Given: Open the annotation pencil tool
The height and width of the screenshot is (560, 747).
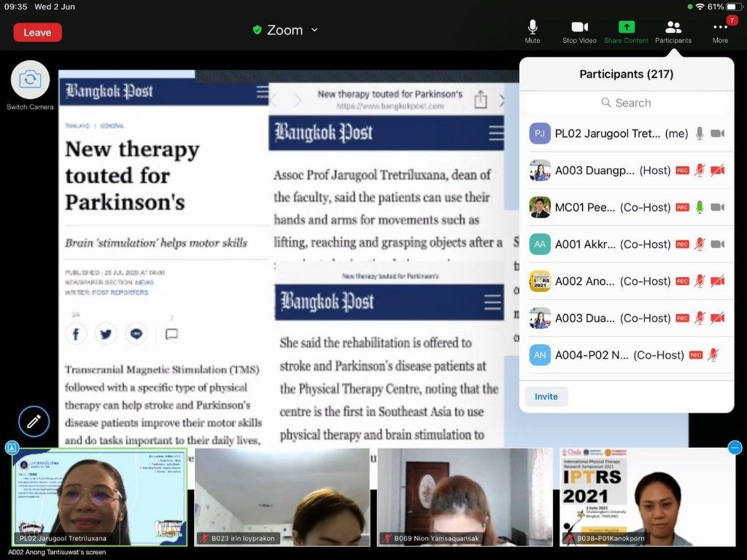Looking at the screenshot, I should 34,421.
